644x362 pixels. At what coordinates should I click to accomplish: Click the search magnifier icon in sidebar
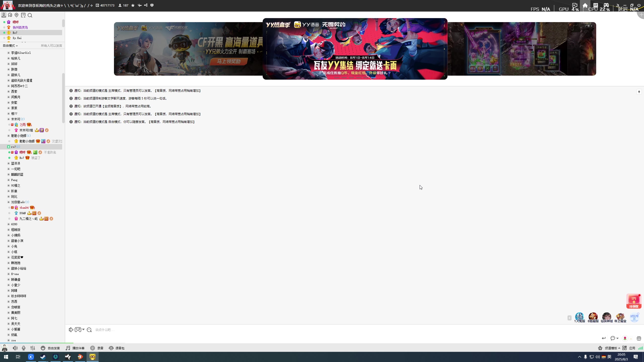click(x=30, y=15)
